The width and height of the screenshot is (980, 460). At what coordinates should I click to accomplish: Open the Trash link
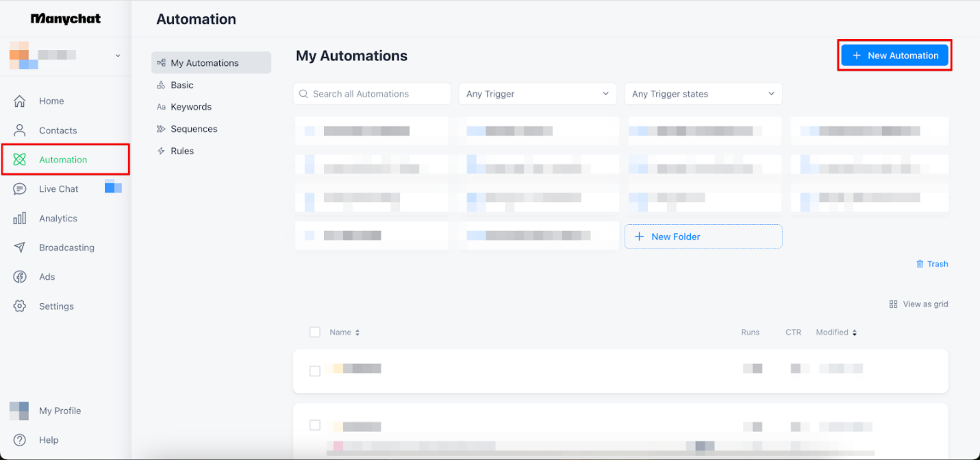(x=932, y=264)
